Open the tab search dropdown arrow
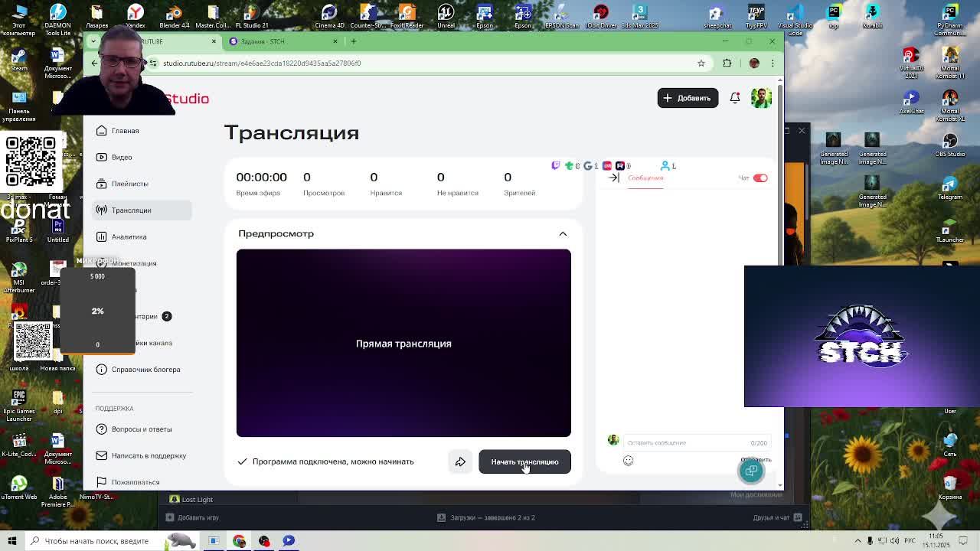This screenshot has height=551, width=980. [x=94, y=41]
